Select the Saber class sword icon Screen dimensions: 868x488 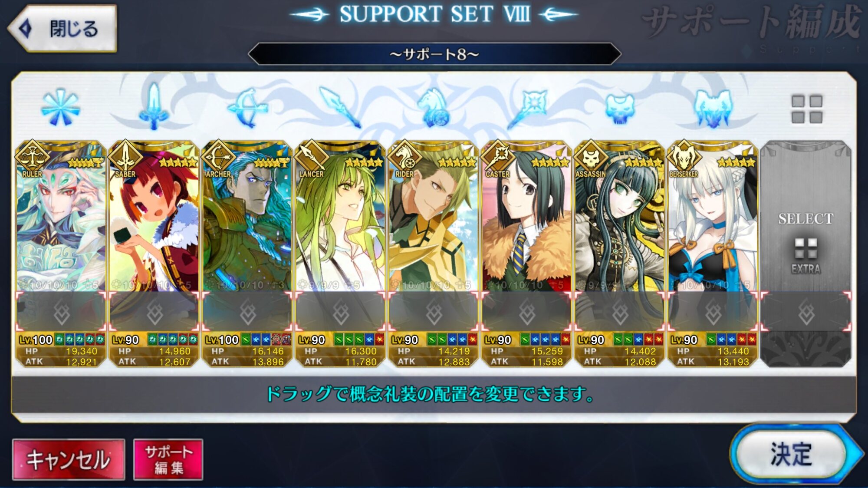tap(154, 106)
